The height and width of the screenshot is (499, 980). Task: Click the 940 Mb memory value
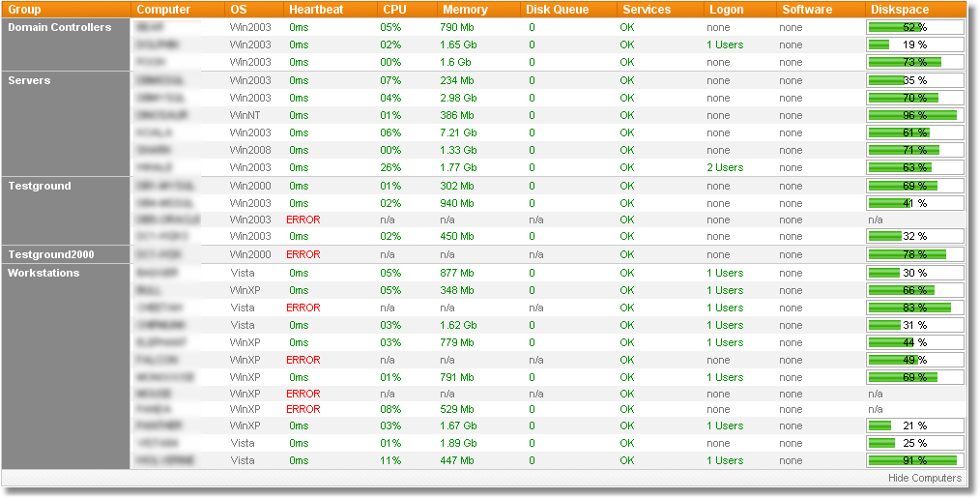[457, 203]
